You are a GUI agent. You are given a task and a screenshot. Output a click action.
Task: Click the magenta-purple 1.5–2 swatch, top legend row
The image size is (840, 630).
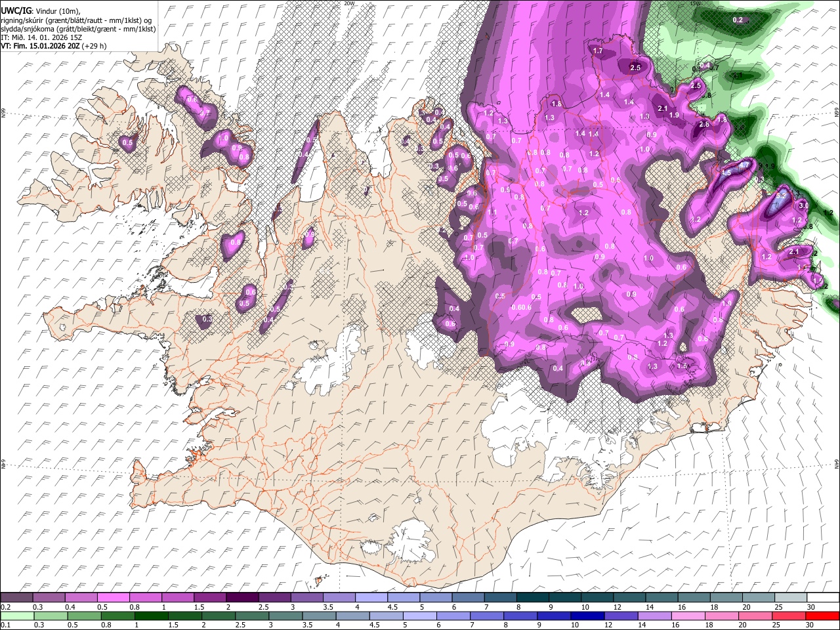[x=210, y=597]
